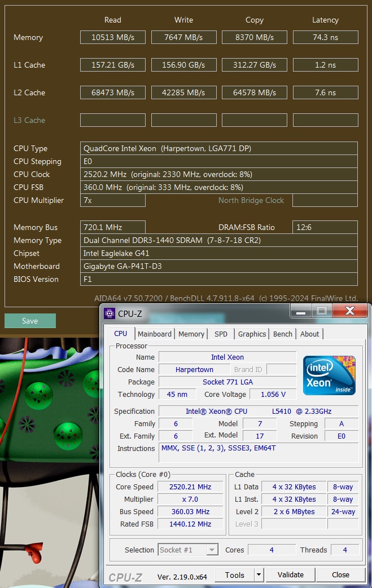372x588 pixels.
Task: Click CPU Clock value 2520.2 MHz
Action: click(219, 174)
